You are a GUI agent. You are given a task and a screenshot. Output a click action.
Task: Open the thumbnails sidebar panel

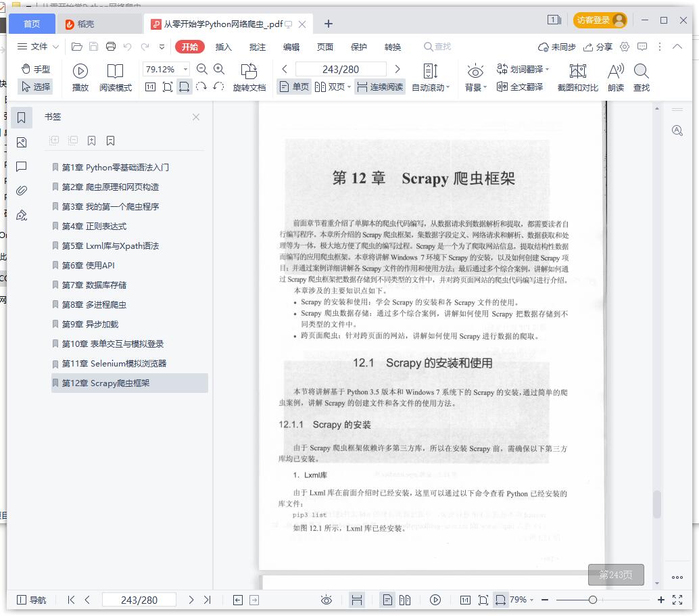22,142
